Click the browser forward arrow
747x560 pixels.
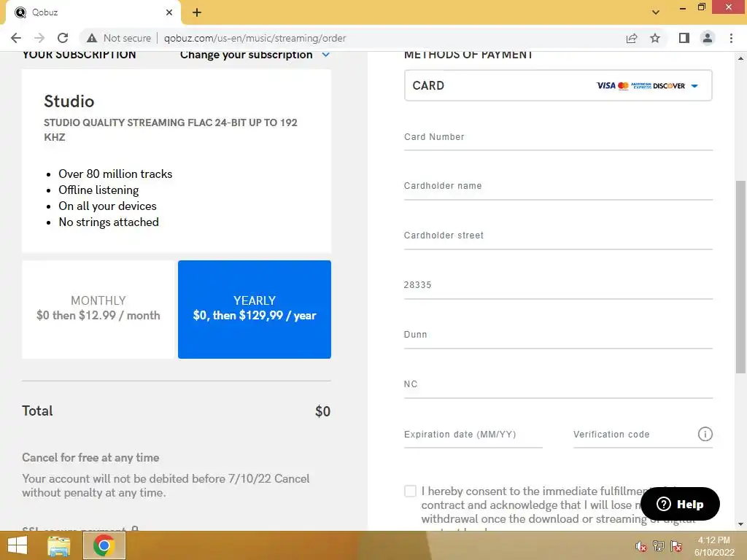coord(39,38)
